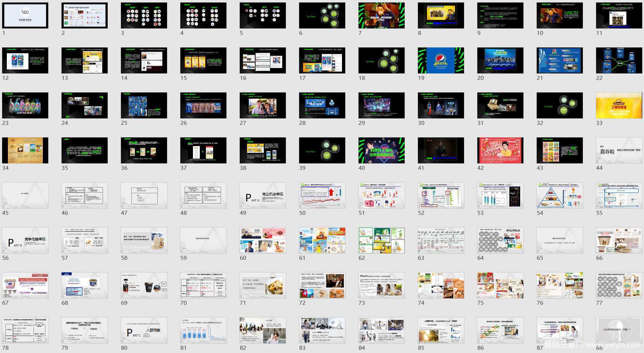Select slide 40 with the neon purple poster

(382, 150)
